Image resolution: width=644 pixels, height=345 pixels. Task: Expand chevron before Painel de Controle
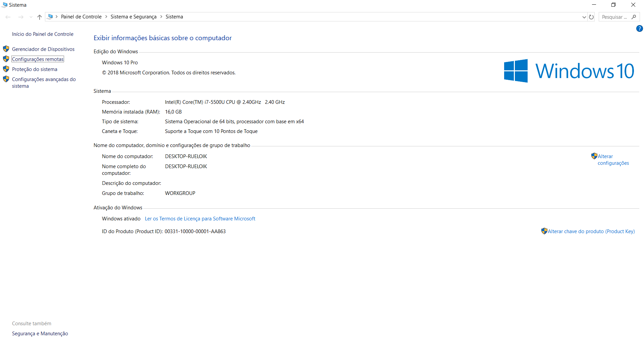click(57, 17)
